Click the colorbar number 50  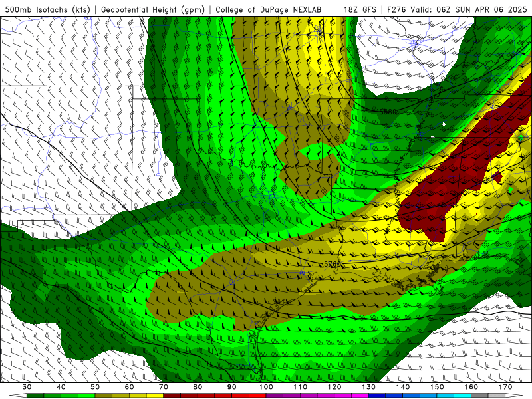95,387
